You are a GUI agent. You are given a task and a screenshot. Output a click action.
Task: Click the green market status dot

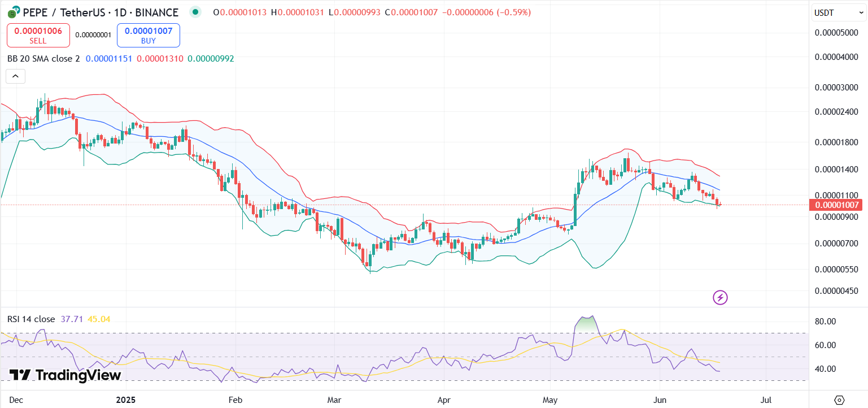[195, 12]
